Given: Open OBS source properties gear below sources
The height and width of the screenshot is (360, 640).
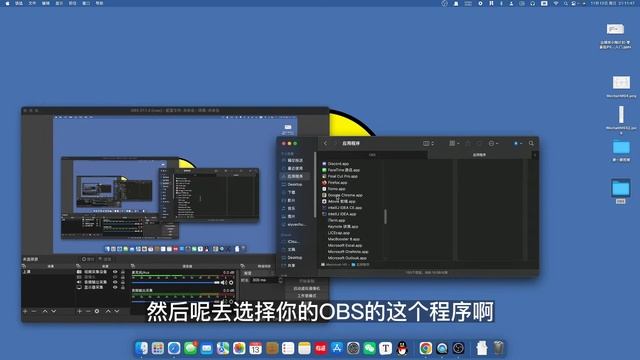Looking at the screenshot, I should coord(97,311).
